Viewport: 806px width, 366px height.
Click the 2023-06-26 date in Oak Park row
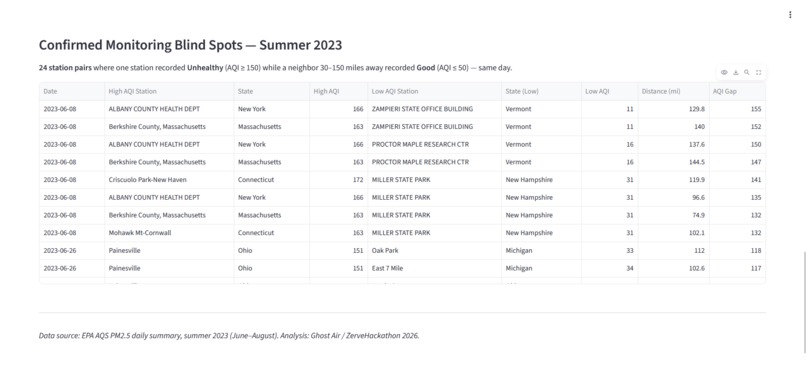tap(72, 251)
